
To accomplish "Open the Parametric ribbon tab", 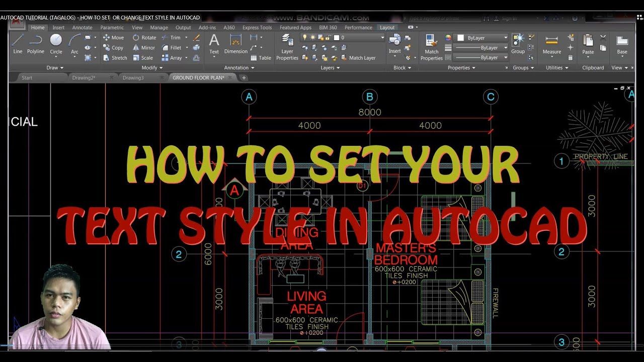I will [112, 28].
